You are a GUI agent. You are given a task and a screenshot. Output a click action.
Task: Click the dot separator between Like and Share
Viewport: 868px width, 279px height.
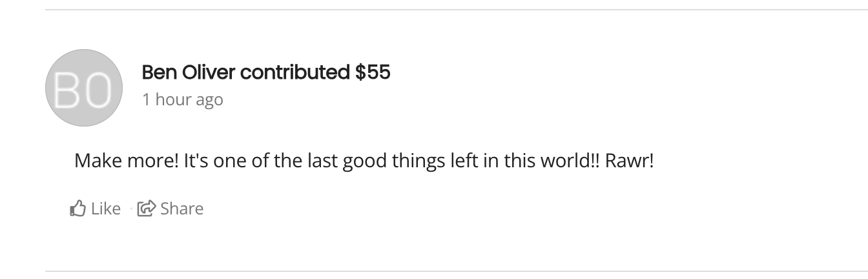point(131,209)
